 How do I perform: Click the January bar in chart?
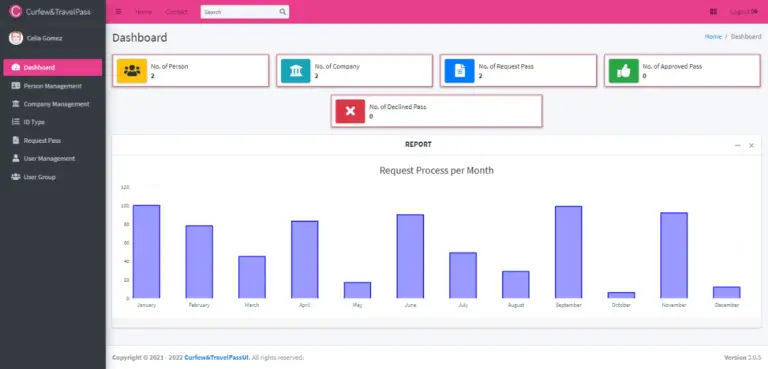coord(146,251)
